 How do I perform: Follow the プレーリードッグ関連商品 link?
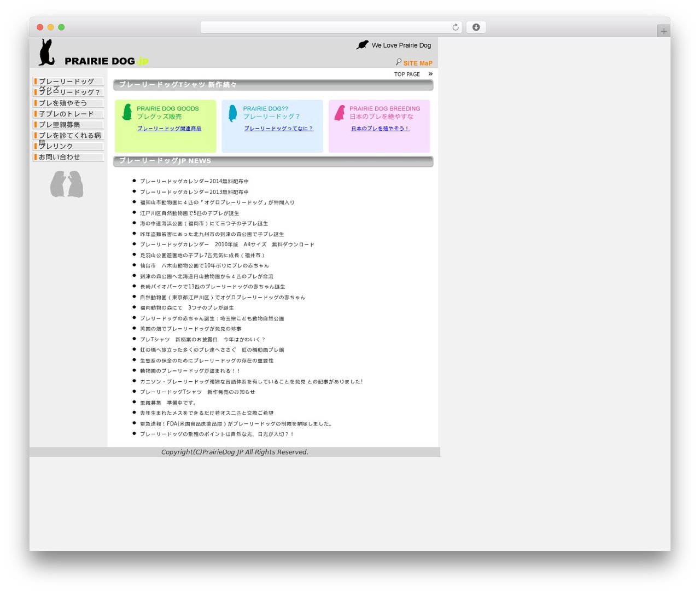tap(169, 129)
